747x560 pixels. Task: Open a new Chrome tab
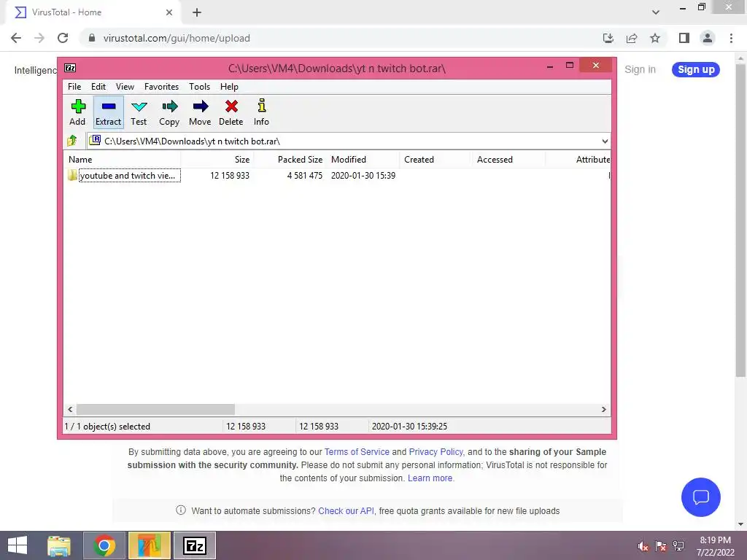point(197,12)
